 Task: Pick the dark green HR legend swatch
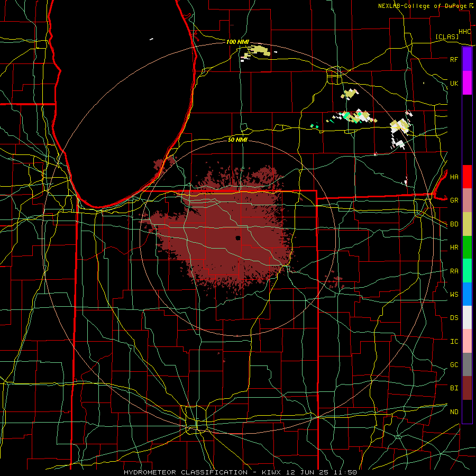point(467,247)
